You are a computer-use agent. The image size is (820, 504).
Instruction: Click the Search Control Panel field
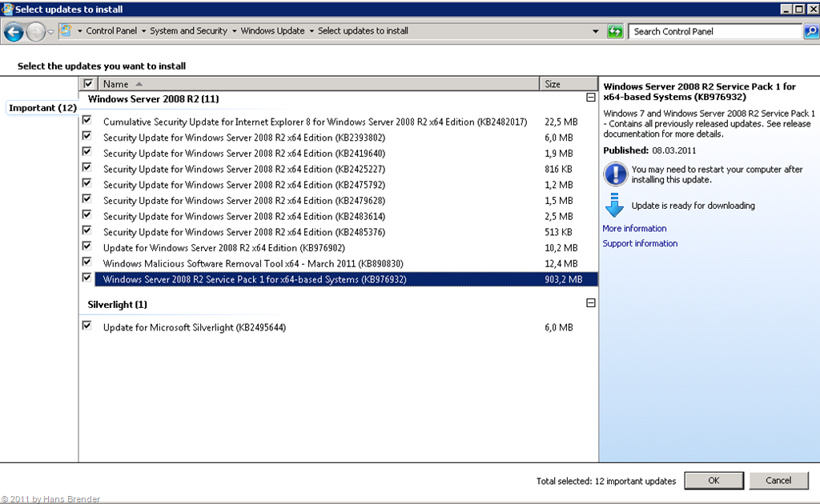tap(715, 31)
